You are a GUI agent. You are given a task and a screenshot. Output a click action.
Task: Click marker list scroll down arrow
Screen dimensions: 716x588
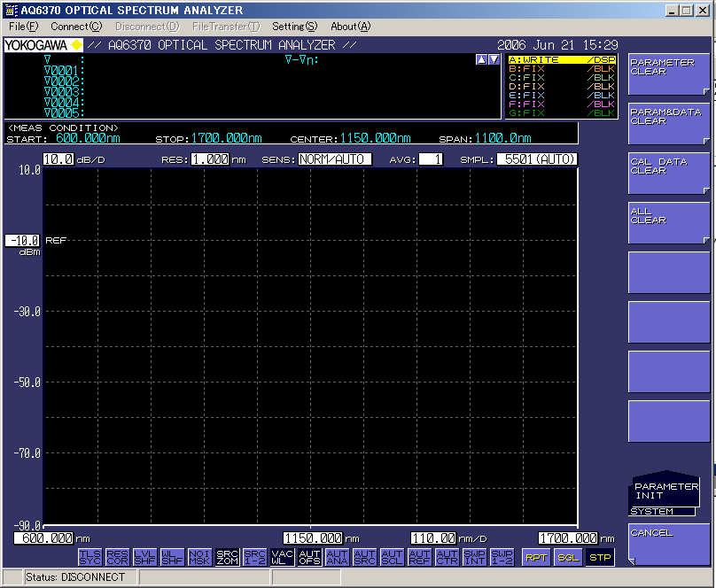coord(494,59)
